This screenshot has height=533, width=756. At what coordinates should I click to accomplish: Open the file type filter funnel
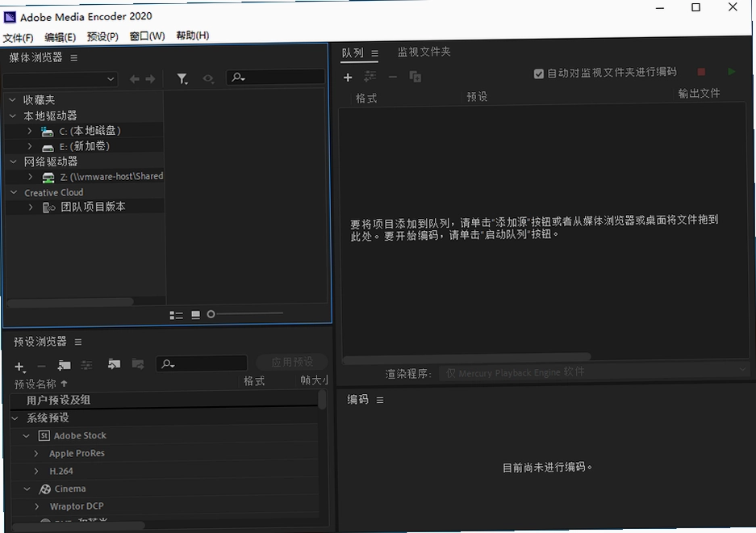coord(182,78)
